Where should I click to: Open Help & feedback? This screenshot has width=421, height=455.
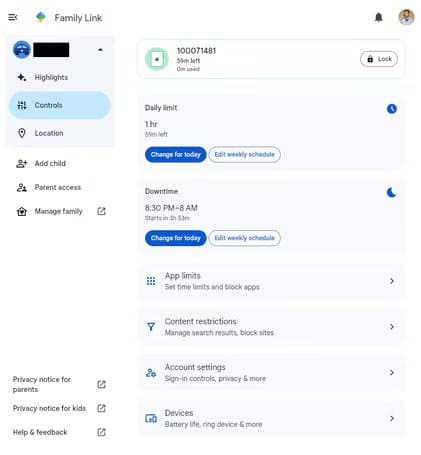40,432
